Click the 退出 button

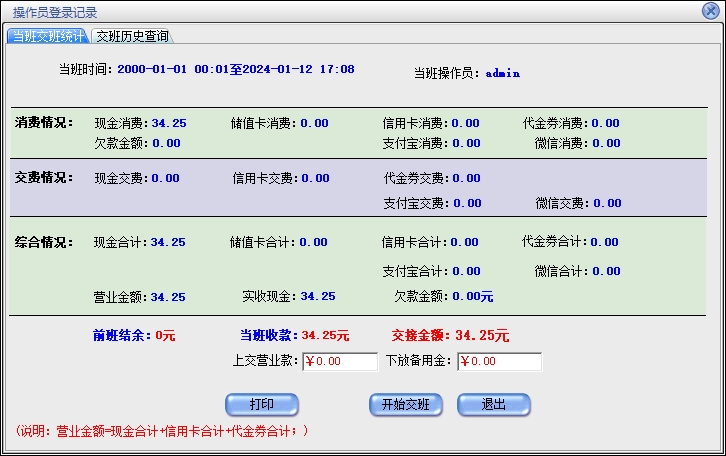pyautogui.click(x=493, y=405)
